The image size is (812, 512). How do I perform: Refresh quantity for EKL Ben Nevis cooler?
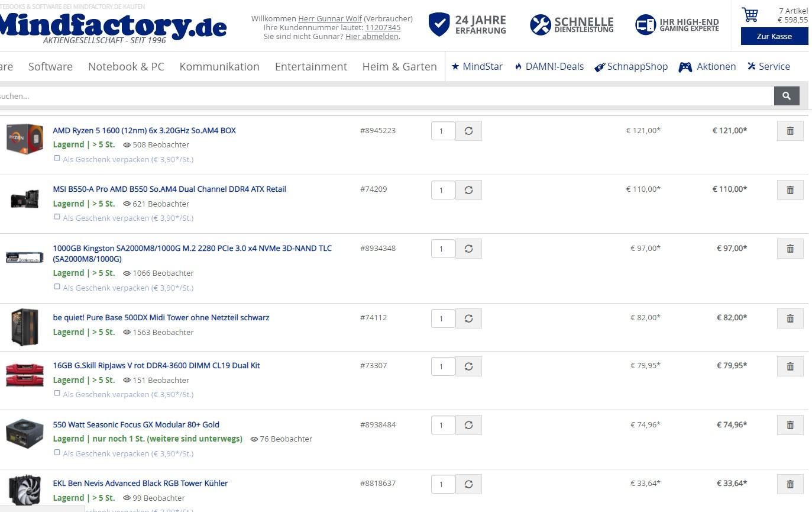pyautogui.click(x=468, y=484)
